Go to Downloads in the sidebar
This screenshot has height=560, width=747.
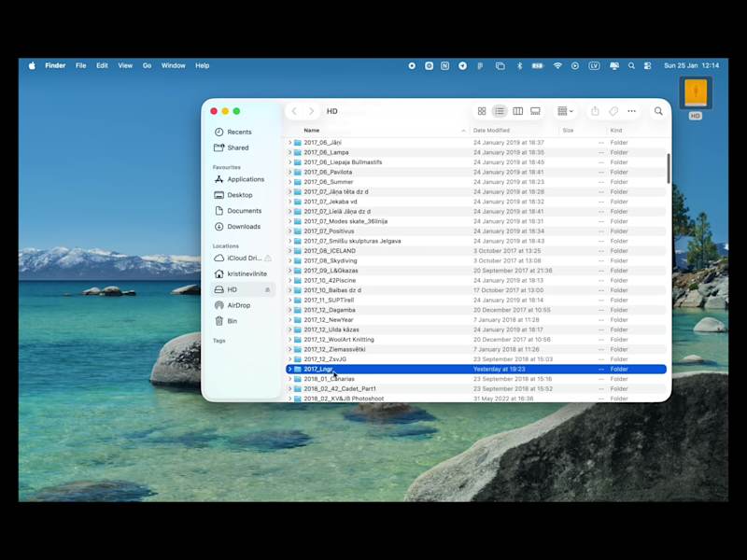244,227
